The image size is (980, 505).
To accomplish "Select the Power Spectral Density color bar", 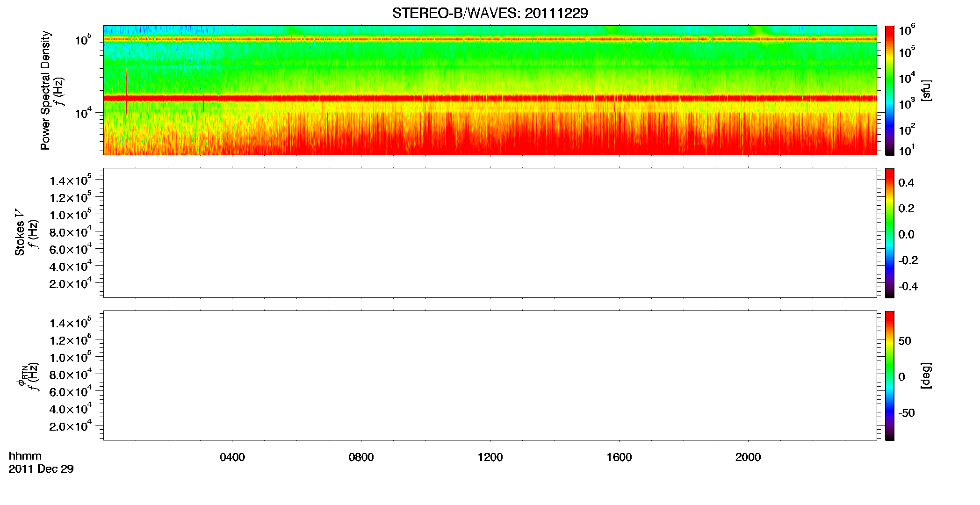I will [890, 90].
